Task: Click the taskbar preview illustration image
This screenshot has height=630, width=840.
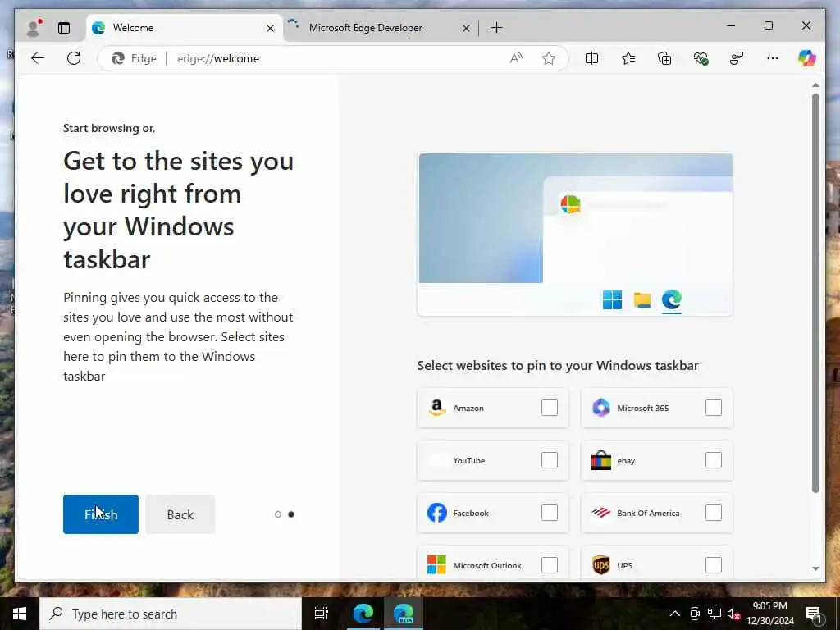Action: (575, 235)
